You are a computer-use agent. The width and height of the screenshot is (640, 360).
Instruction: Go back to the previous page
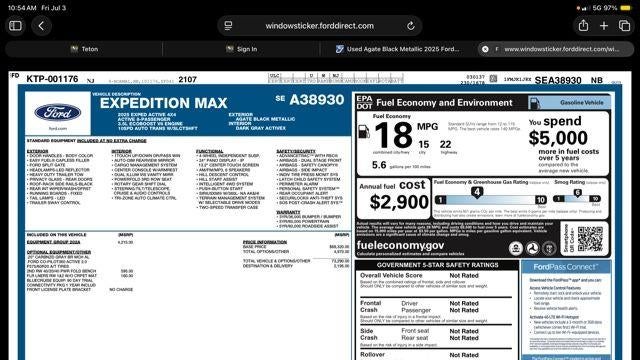coord(41,26)
